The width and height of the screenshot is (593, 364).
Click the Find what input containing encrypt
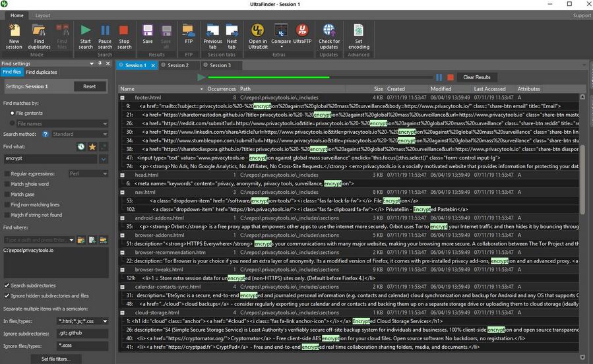[50, 159]
